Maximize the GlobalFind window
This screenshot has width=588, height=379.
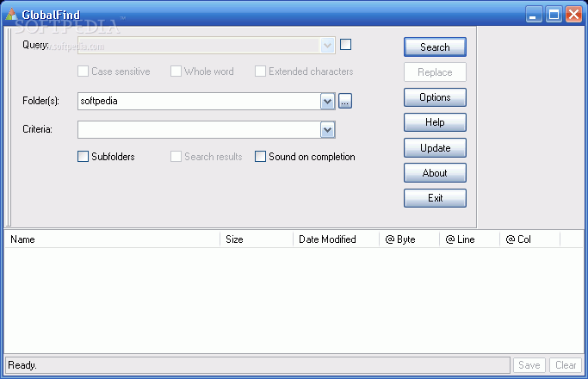click(x=554, y=15)
